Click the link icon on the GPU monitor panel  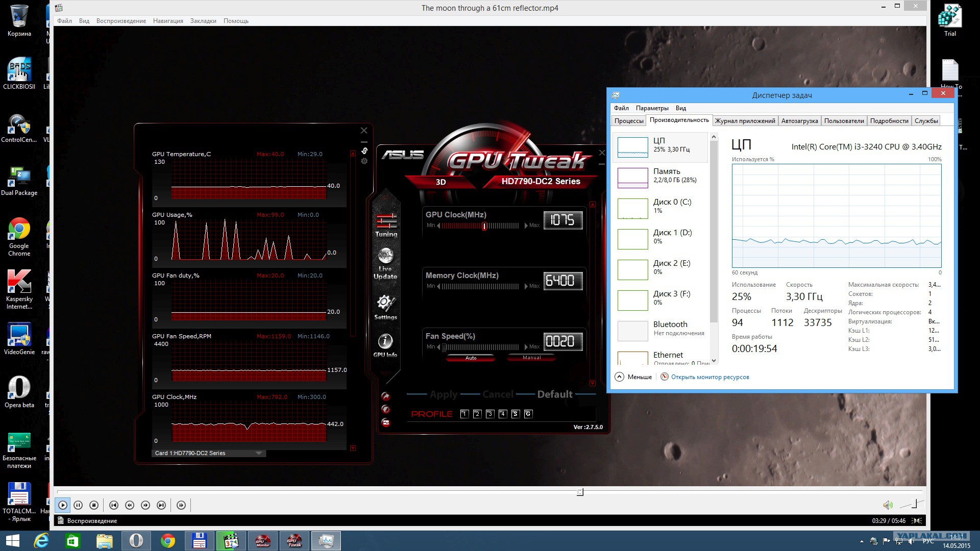click(x=364, y=151)
